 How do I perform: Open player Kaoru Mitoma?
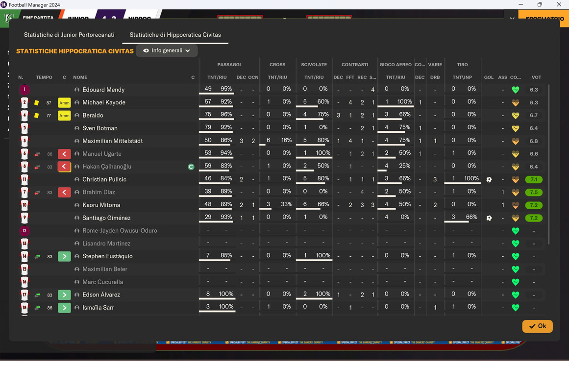101,205
